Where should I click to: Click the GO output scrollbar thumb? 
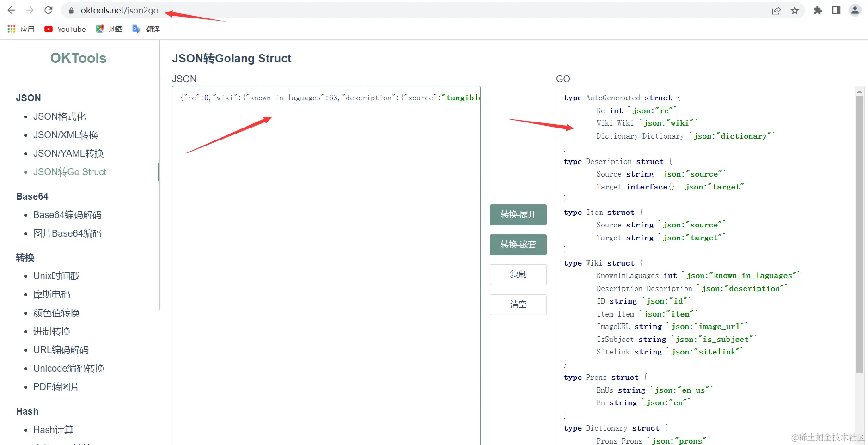pos(859,233)
